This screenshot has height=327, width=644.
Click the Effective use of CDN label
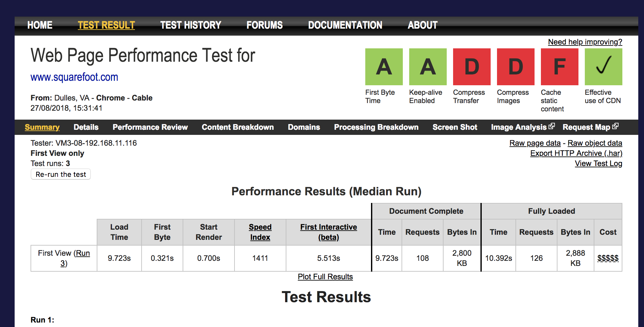click(x=603, y=96)
